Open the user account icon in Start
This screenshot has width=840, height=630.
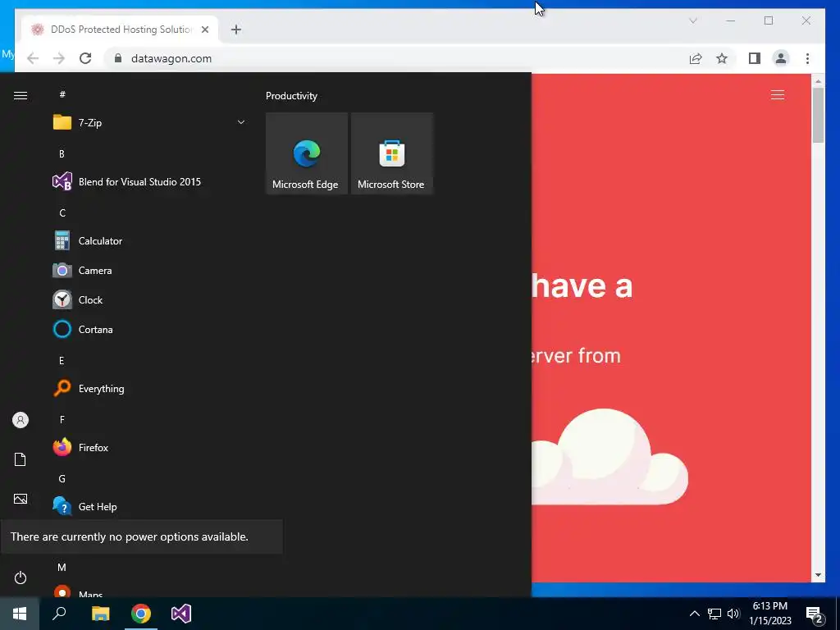(21, 420)
